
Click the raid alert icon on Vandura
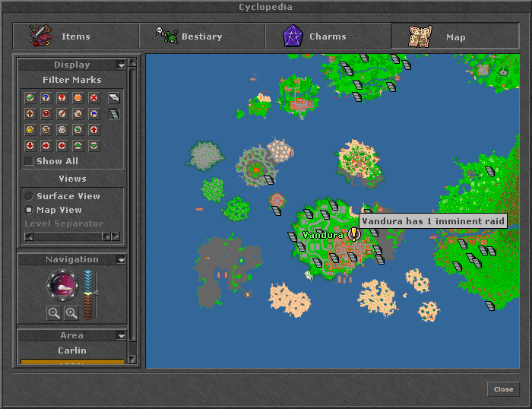pos(354,234)
